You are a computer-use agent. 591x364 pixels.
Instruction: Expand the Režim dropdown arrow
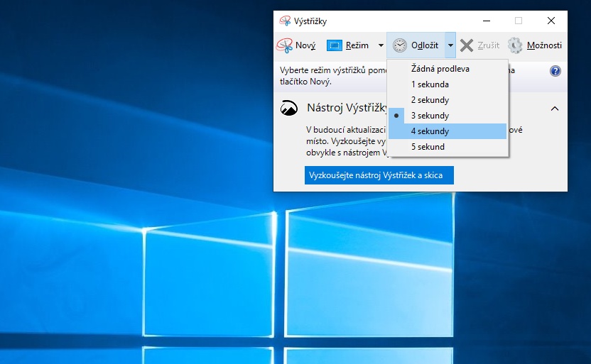(381, 45)
